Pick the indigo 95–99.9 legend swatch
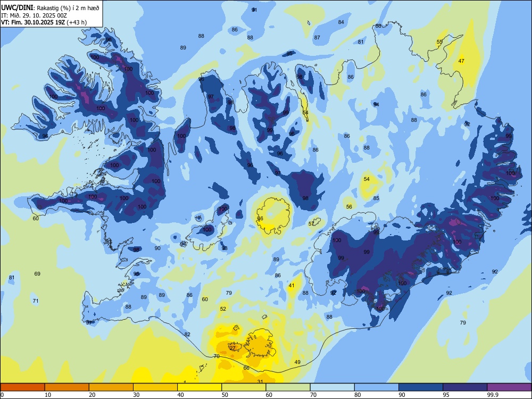532x399 pixels. [x=465, y=387]
